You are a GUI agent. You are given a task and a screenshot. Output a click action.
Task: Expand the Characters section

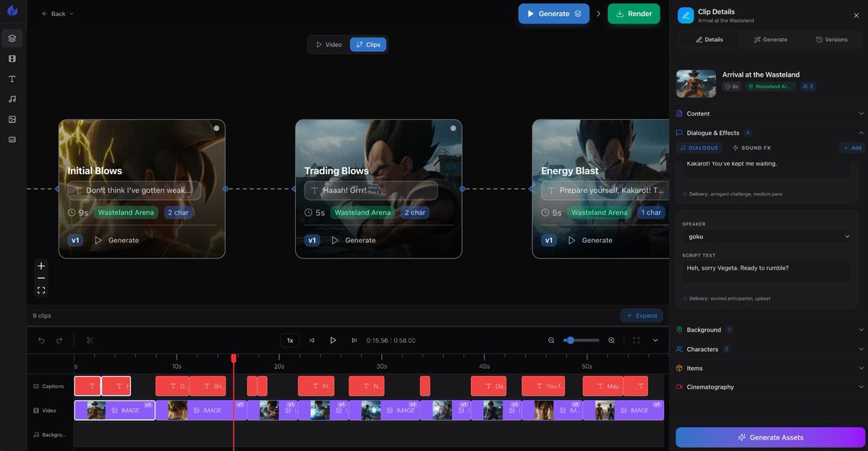769,349
